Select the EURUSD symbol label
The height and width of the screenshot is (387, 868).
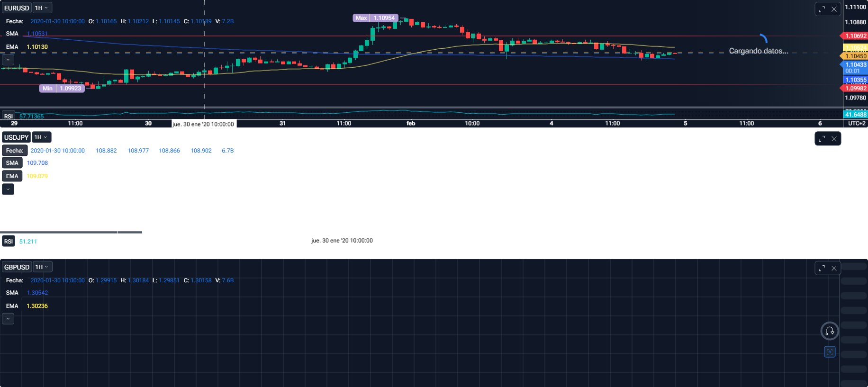pyautogui.click(x=17, y=8)
